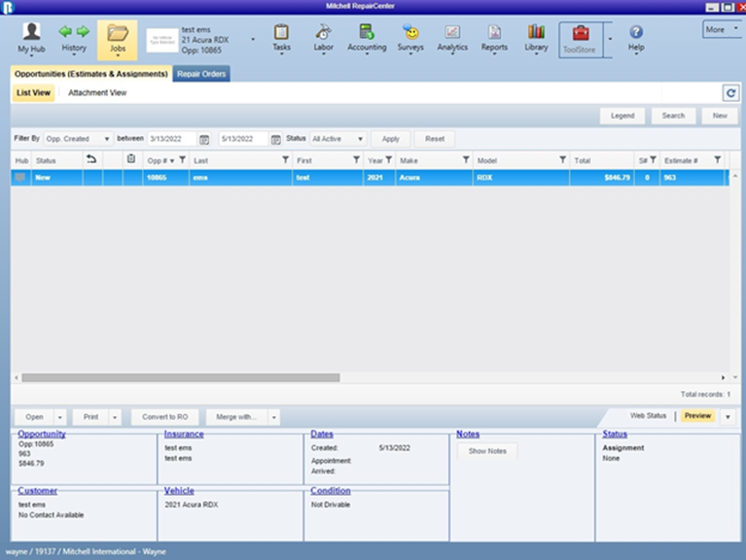Open the Vehicle section link
Screen dimensions: 746x560
[179, 491]
